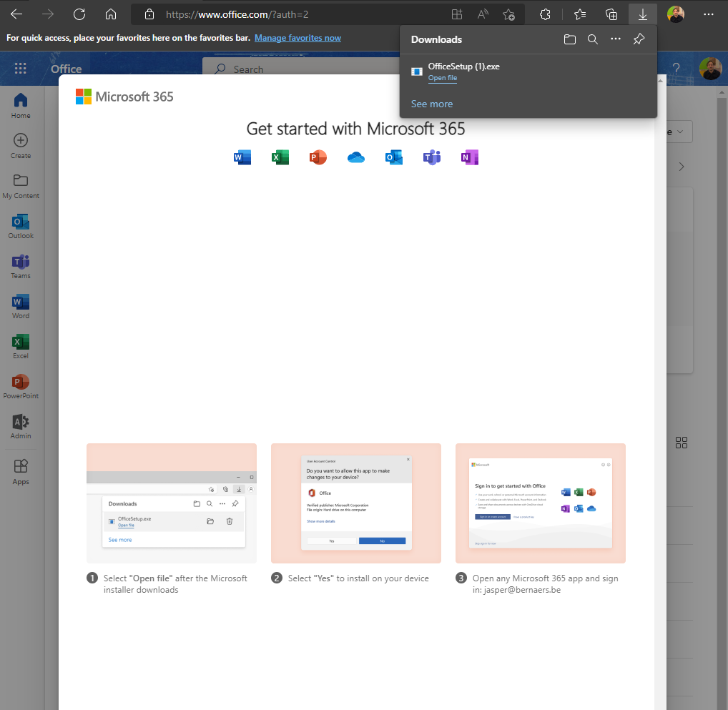The width and height of the screenshot is (728, 710).
Task: Click the Office Search box
Action: pyautogui.click(x=302, y=69)
